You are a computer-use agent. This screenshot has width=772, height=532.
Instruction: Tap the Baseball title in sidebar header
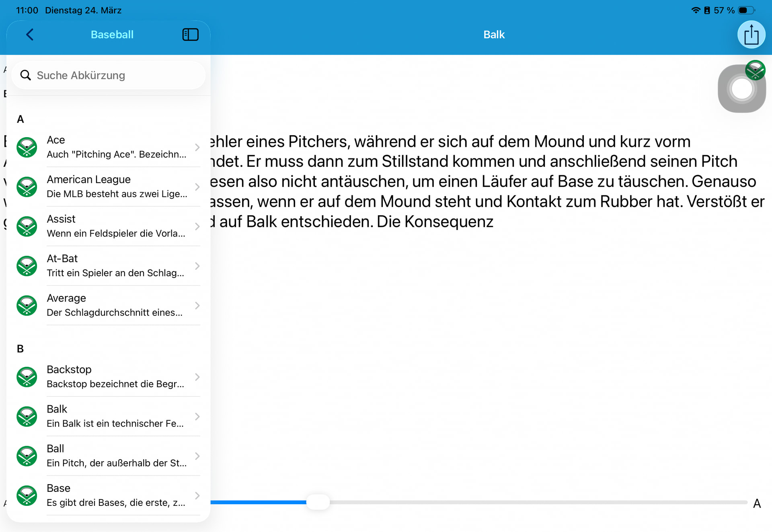pyautogui.click(x=112, y=35)
